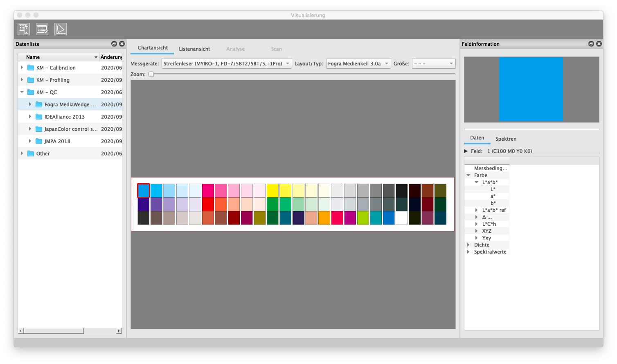Click the KM – QC folder icon
617x364 pixels.
(31, 92)
